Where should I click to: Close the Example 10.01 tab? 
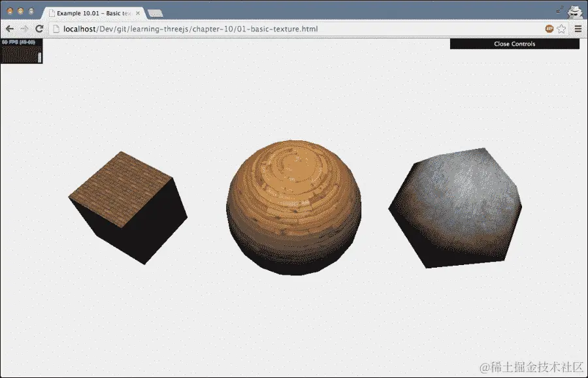138,13
